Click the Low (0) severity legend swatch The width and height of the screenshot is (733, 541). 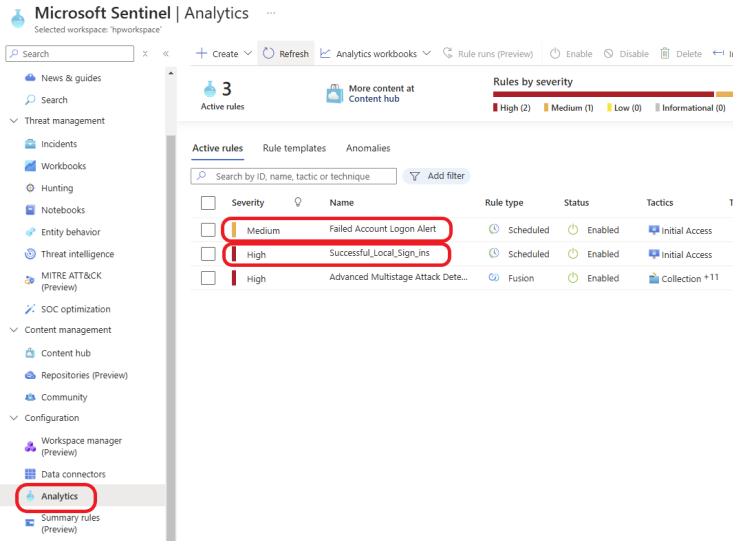pyautogui.click(x=609, y=108)
